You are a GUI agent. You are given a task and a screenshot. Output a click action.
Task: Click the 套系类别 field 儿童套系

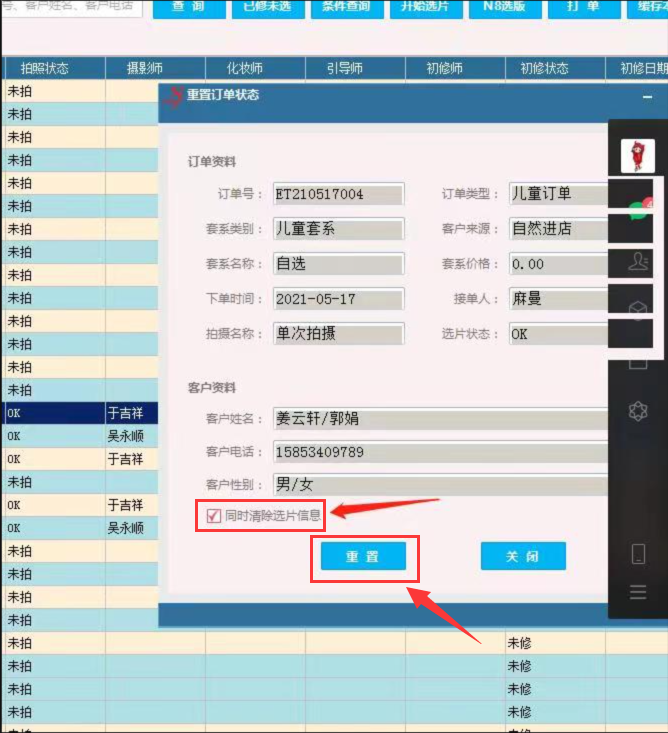click(338, 229)
